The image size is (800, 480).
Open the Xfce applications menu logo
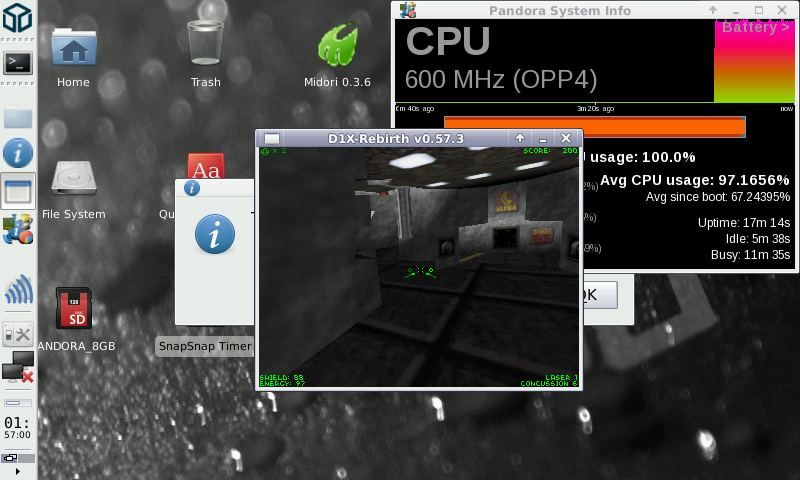tap(18, 19)
